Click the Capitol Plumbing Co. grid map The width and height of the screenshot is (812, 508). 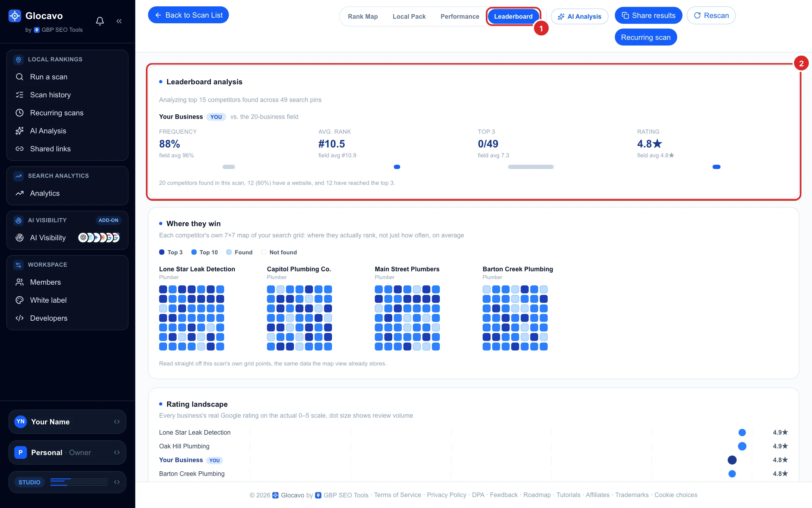coord(299,318)
